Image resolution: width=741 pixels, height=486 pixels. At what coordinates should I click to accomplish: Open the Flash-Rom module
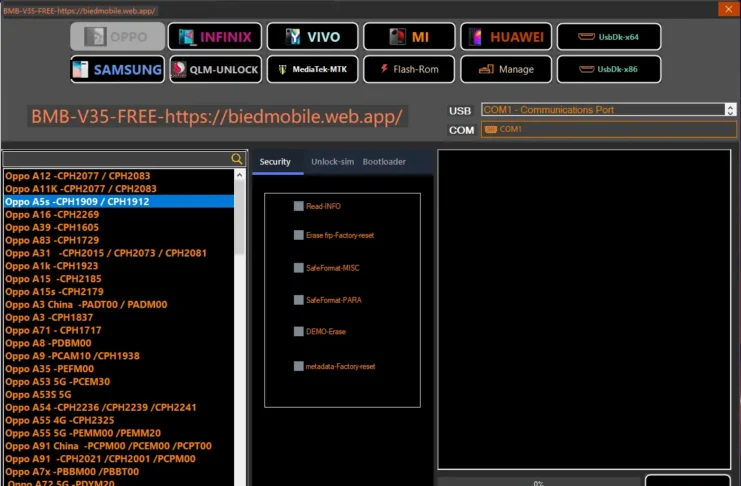point(409,69)
